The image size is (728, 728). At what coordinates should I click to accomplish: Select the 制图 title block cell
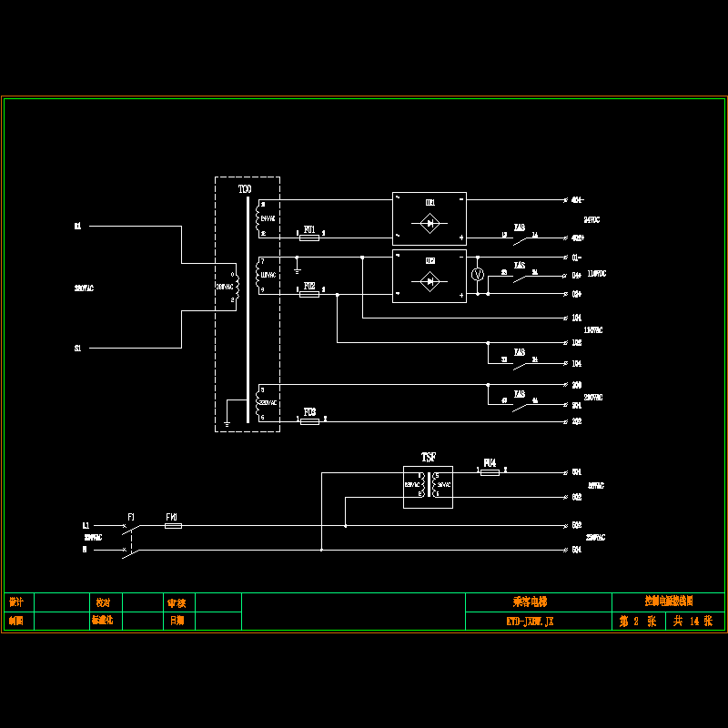16,621
